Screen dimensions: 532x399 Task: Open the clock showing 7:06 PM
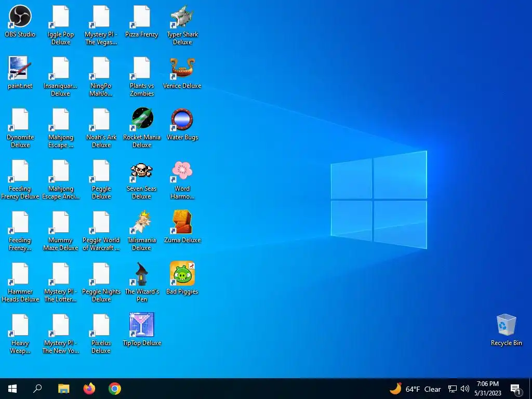click(487, 389)
